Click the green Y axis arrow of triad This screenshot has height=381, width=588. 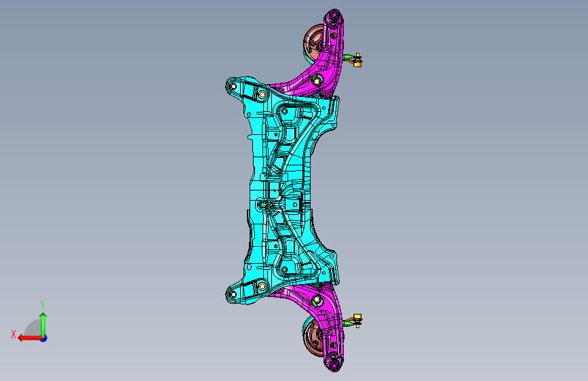pos(43,324)
